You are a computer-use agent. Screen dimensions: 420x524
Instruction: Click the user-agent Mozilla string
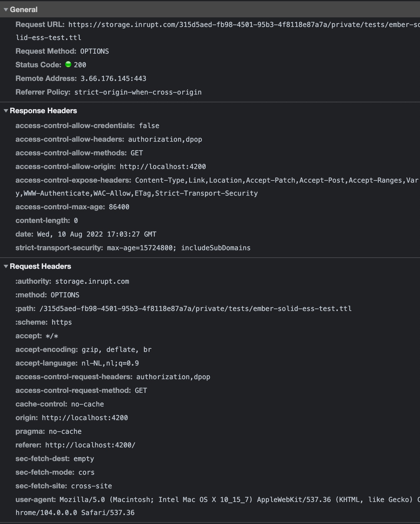[x=218, y=506]
